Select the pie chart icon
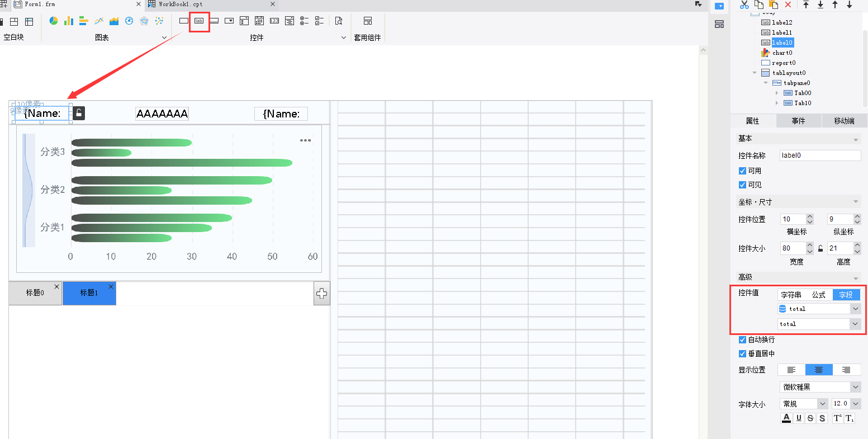The height and width of the screenshot is (439, 868). click(54, 21)
